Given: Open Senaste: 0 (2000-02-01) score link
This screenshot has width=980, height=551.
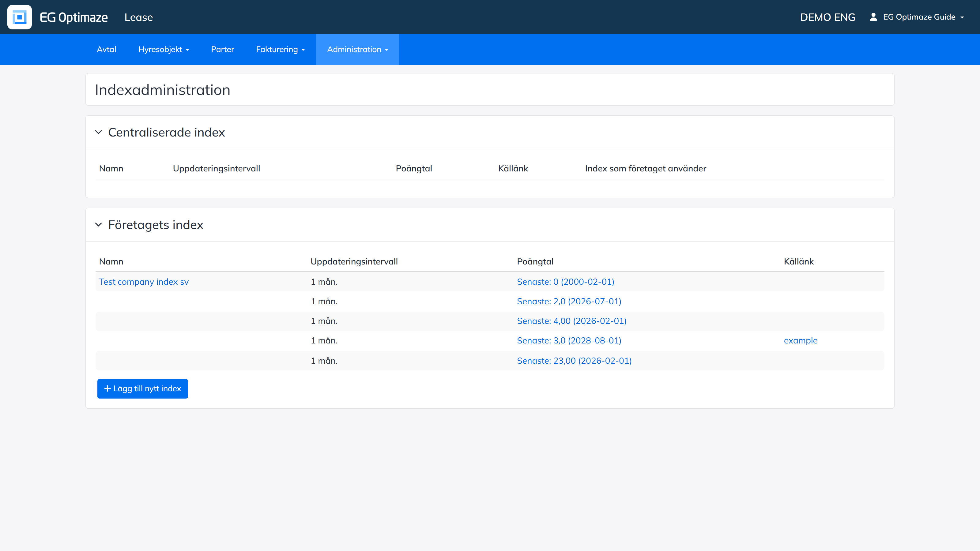Looking at the screenshot, I should [566, 282].
